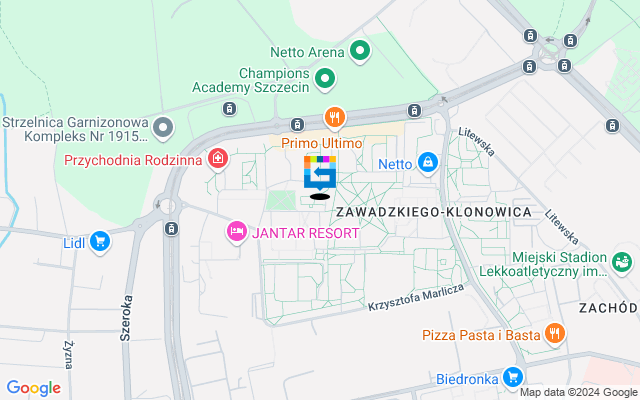Click the Przychodnia Rodzinna medical marker

tap(218, 160)
